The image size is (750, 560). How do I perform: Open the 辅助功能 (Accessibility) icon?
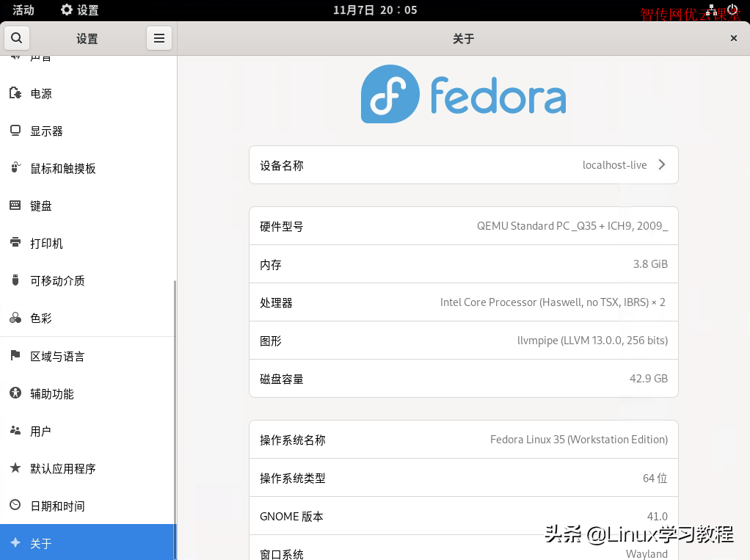tap(15, 393)
